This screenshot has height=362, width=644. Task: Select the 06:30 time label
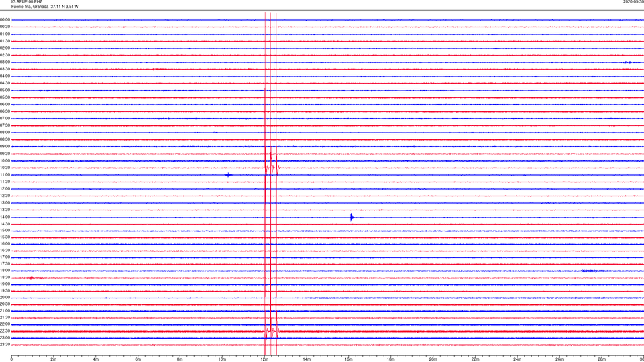[x=5, y=111]
